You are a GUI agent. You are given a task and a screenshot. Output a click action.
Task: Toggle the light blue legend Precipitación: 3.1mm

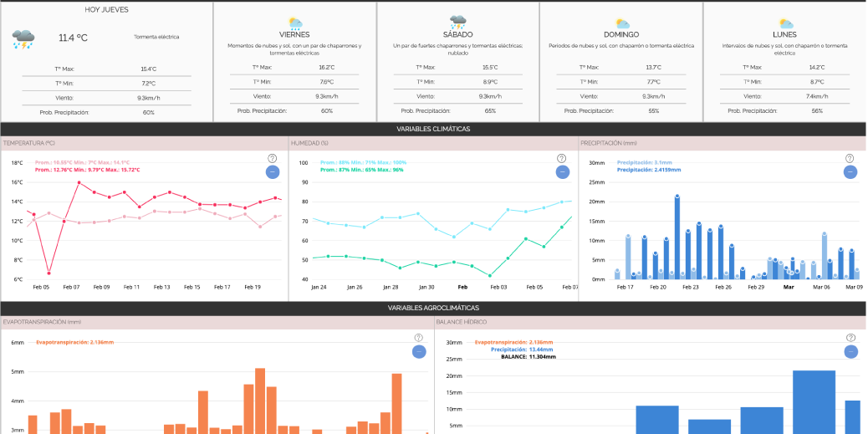[645, 162]
